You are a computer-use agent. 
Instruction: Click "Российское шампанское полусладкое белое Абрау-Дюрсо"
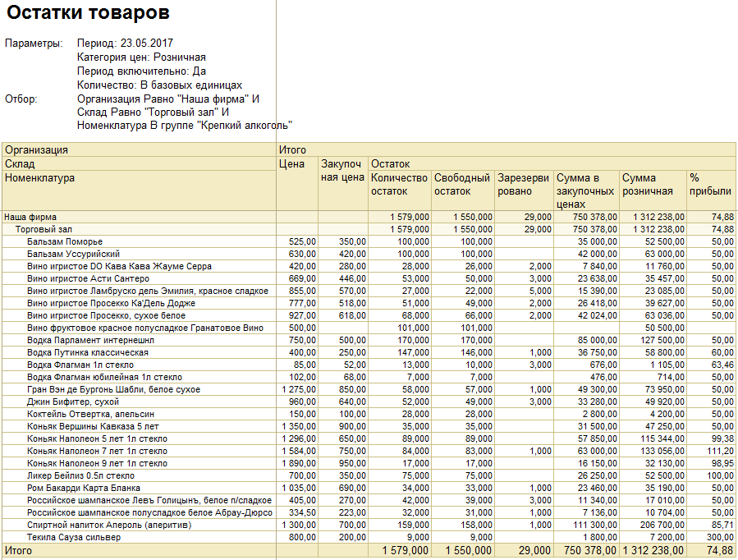click(x=149, y=512)
